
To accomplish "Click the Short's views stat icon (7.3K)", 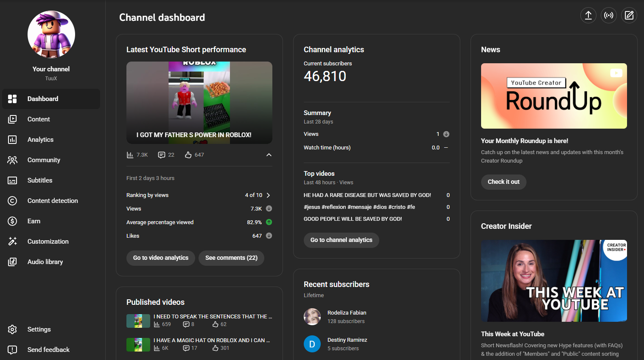I will click(x=130, y=155).
